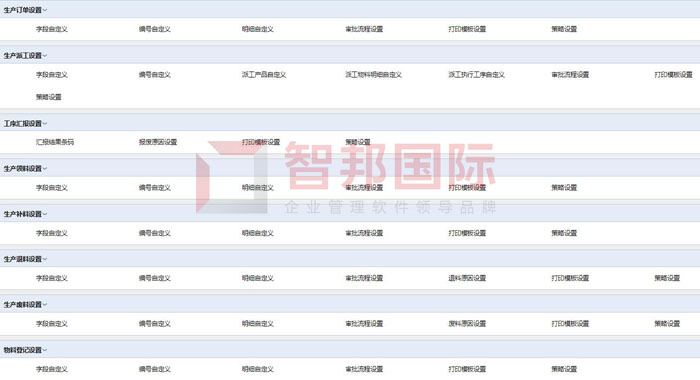
Task: Open 打印模板设置 under 物料登记设置
Action: (x=467, y=369)
